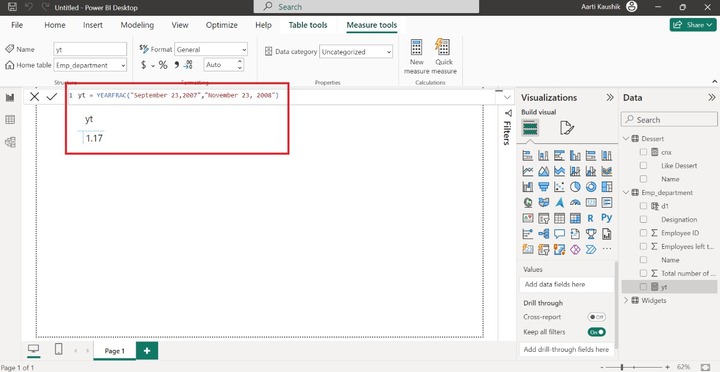Image resolution: width=720 pixels, height=372 pixels.
Task: Switch to the Table tools tab
Action: [308, 25]
